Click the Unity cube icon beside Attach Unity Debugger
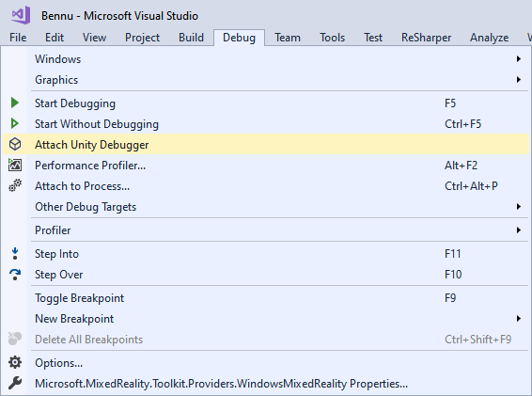This screenshot has height=396, width=532. [x=15, y=144]
